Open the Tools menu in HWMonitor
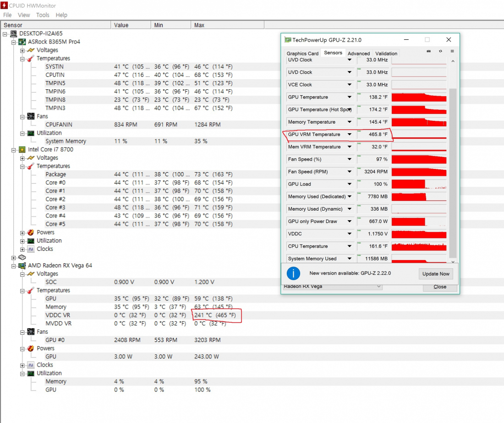The height and width of the screenshot is (423, 504). 43,15
